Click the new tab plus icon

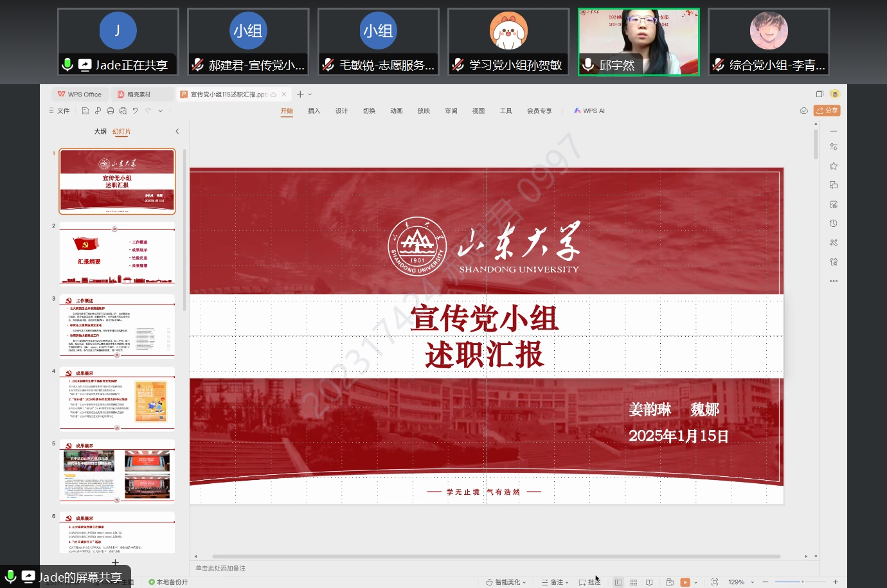300,94
